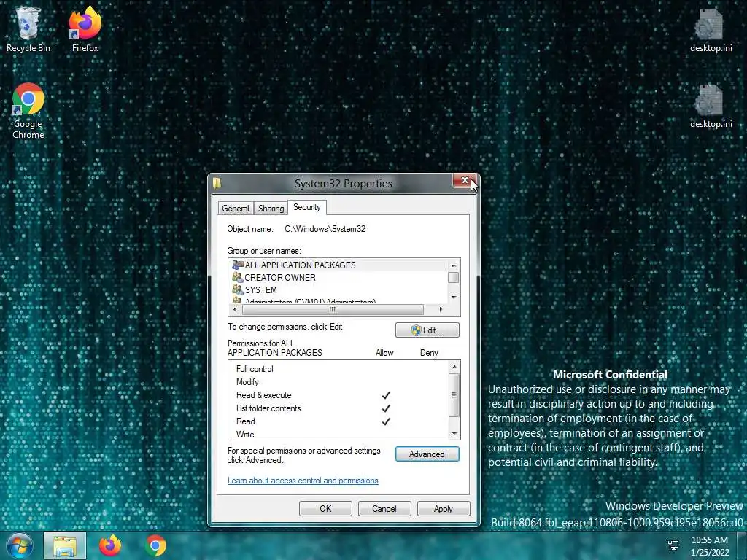Click group list scroll right arrow
The image size is (747, 560).
[x=441, y=309]
